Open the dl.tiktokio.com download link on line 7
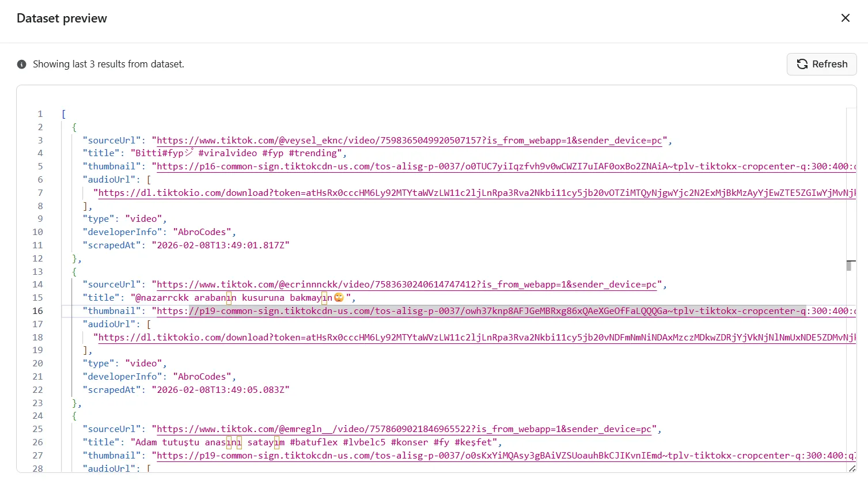The height and width of the screenshot is (481, 868). (472, 193)
